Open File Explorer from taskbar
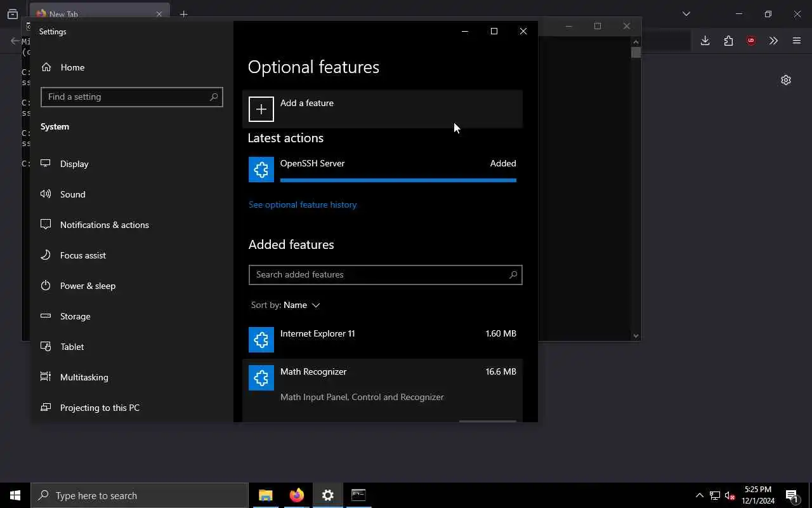The height and width of the screenshot is (508, 812). pyautogui.click(x=265, y=495)
